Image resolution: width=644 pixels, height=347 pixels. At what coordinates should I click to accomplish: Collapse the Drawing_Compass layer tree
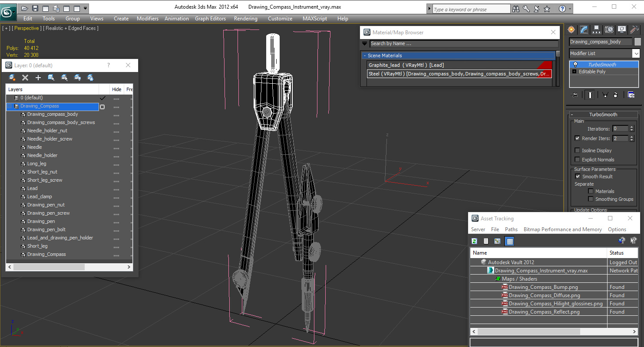pyautogui.click(x=9, y=106)
